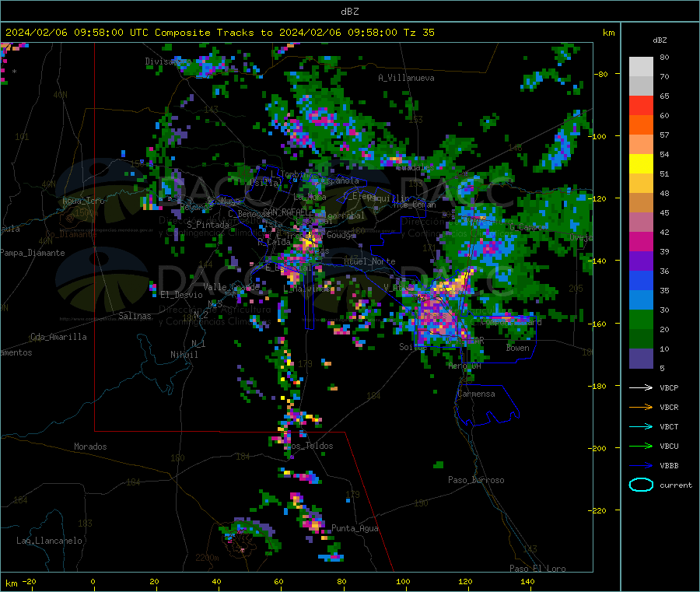The height and width of the screenshot is (592, 700).
Task: Click the 140 km bottom axis label
Action: point(527,581)
